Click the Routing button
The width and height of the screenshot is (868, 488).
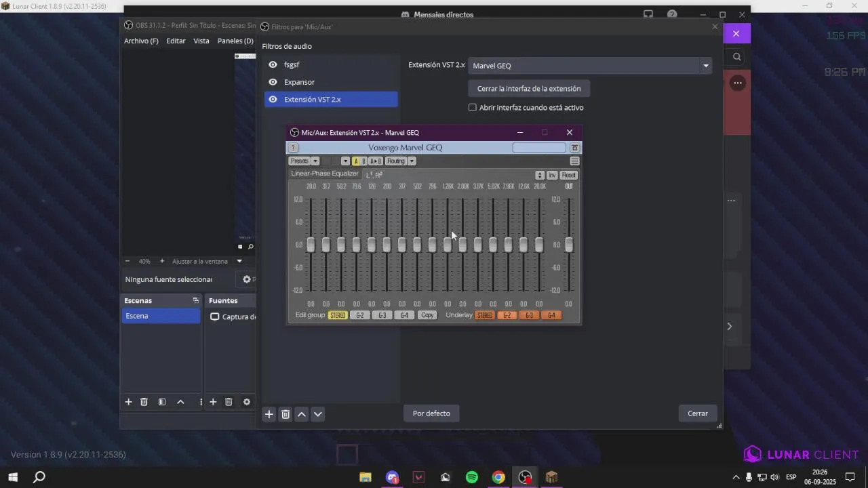396,161
